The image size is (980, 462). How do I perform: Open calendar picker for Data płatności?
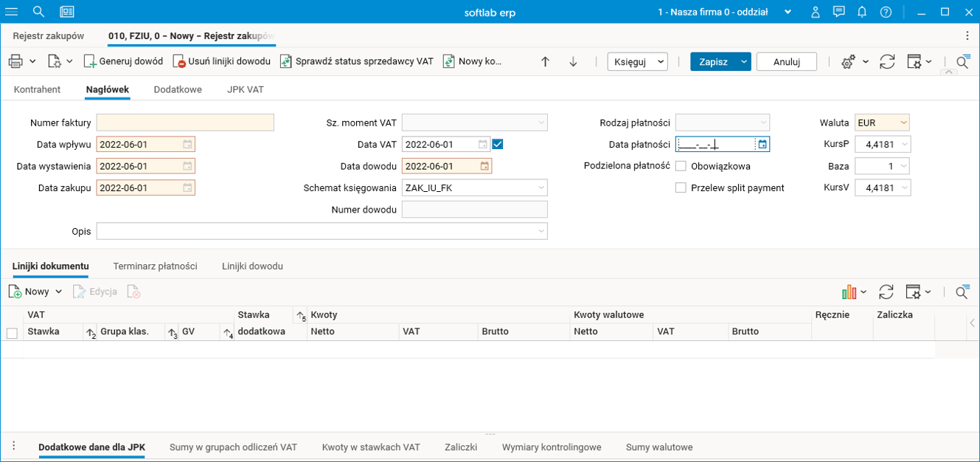(762, 145)
